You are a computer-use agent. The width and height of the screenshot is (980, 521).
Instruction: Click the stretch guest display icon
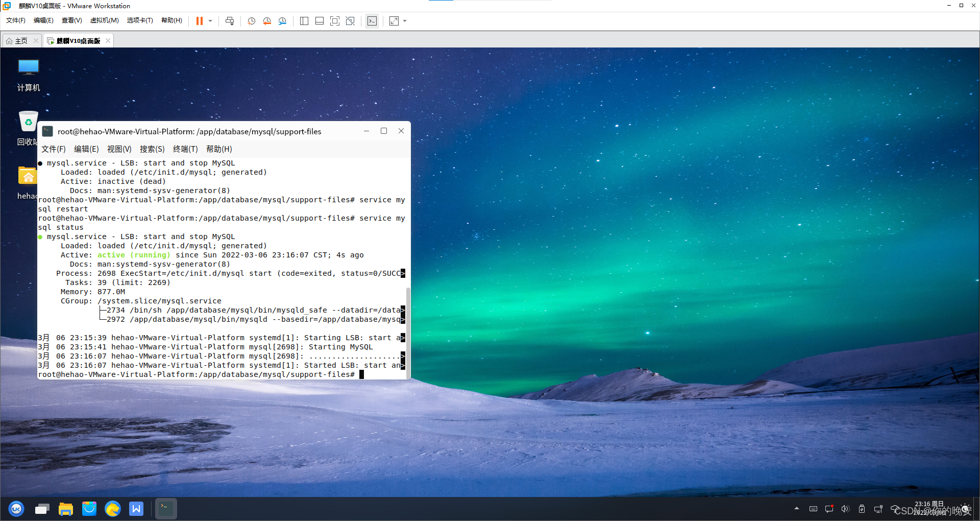pos(394,21)
